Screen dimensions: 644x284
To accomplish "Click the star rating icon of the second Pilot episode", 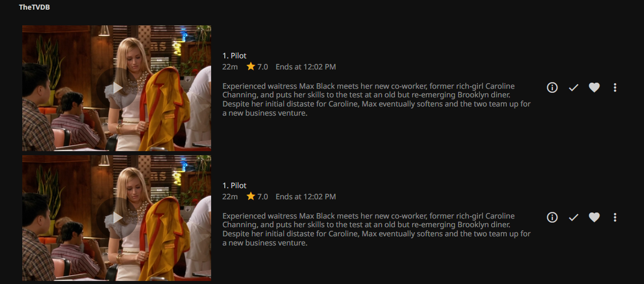I will [x=251, y=196].
